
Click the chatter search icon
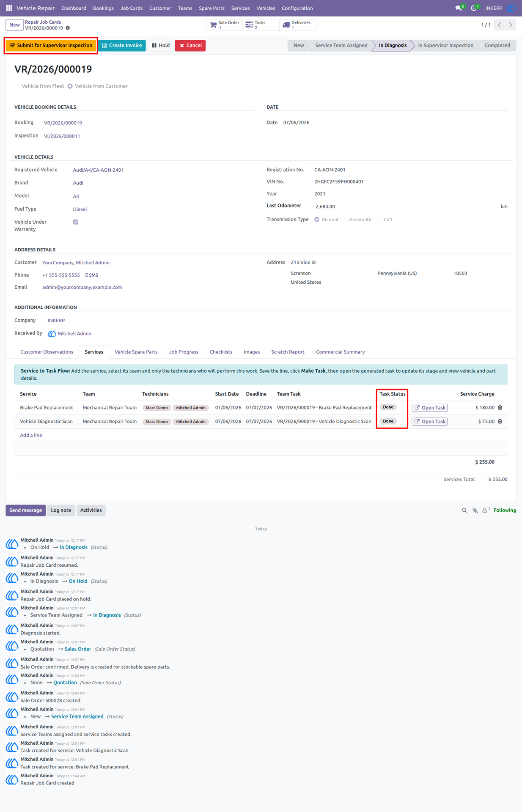pyautogui.click(x=464, y=510)
